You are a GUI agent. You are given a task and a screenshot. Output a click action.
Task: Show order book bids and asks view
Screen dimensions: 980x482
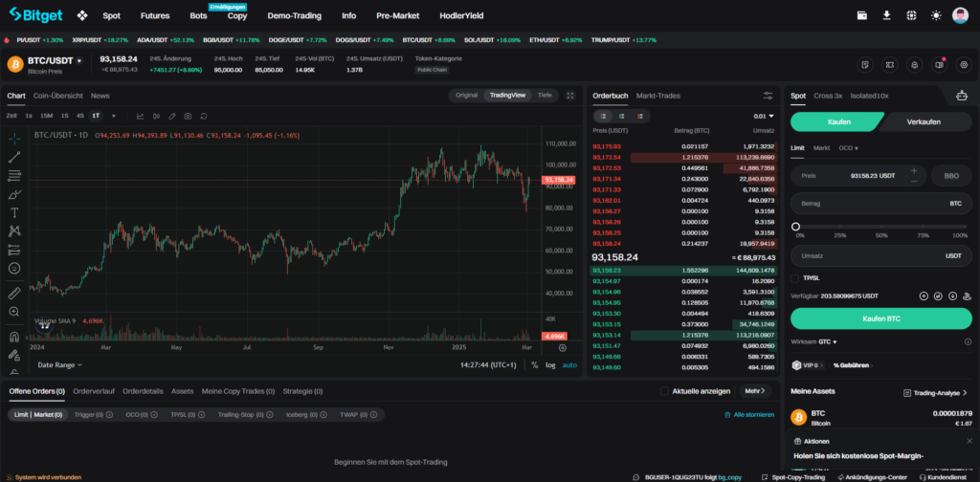coord(603,116)
